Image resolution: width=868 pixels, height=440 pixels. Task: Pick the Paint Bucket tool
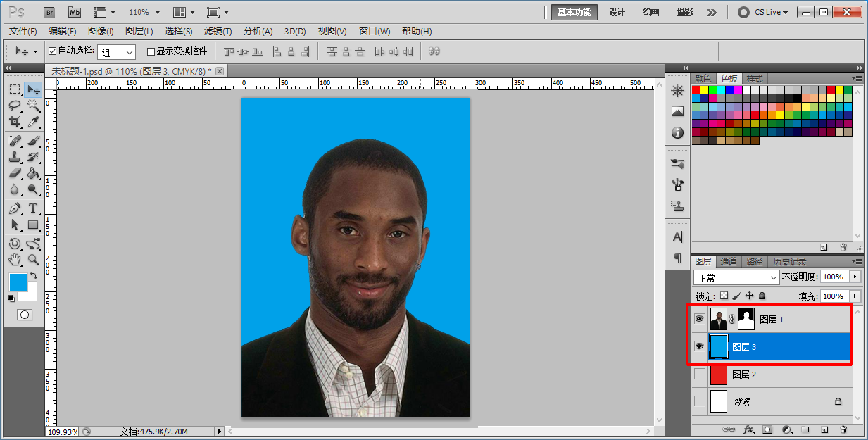point(33,173)
